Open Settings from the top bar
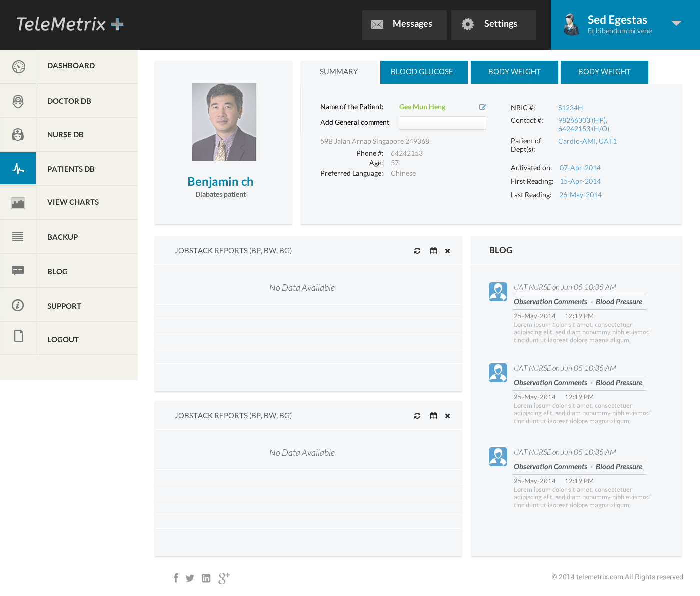This screenshot has width=700, height=596. pos(493,24)
